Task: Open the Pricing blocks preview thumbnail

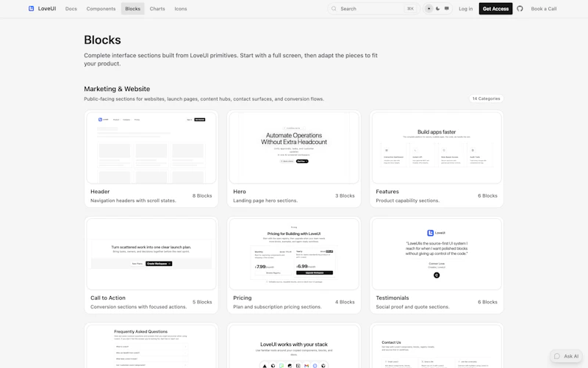Action: [294, 254]
